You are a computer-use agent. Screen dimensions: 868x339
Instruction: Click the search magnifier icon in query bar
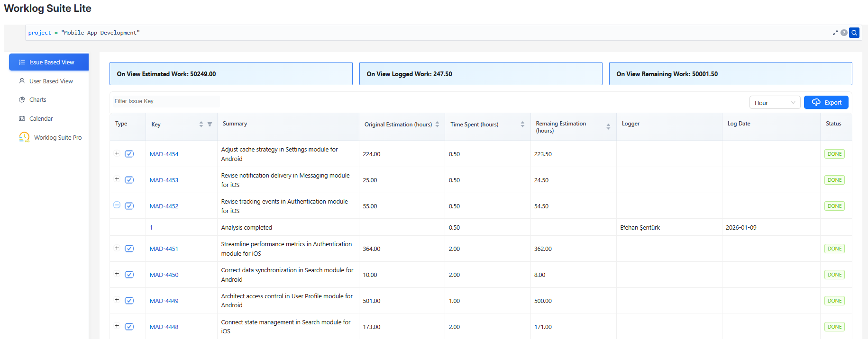(854, 33)
